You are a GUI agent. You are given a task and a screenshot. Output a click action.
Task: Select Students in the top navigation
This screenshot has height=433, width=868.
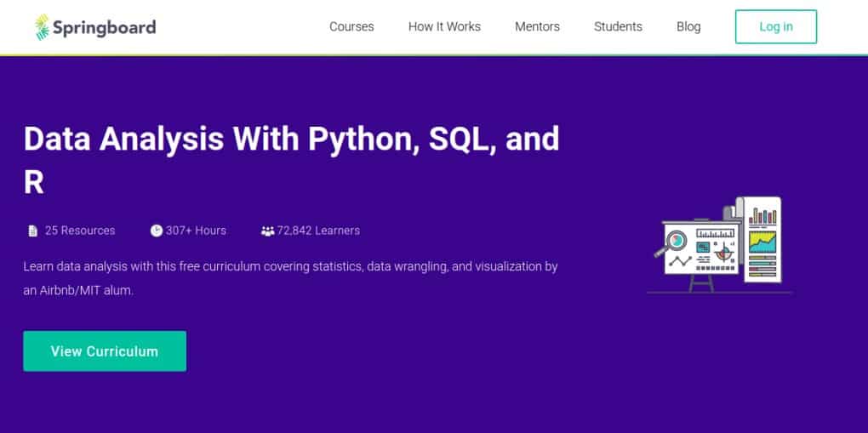pyautogui.click(x=618, y=26)
